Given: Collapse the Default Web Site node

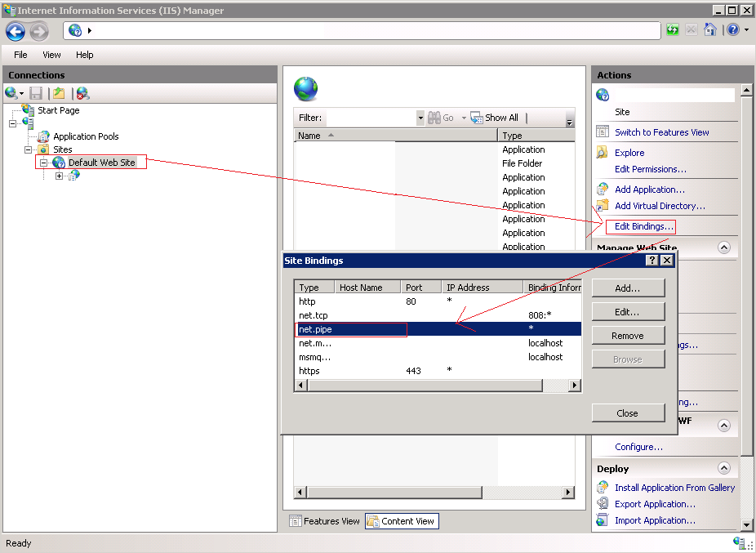Looking at the screenshot, I should tap(44, 163).
